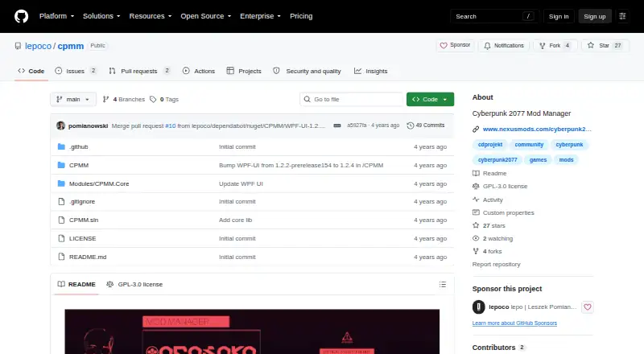Click the Notifications bell icon
The height and width of the screenshot is (354, 644).
tap(487, 46)
